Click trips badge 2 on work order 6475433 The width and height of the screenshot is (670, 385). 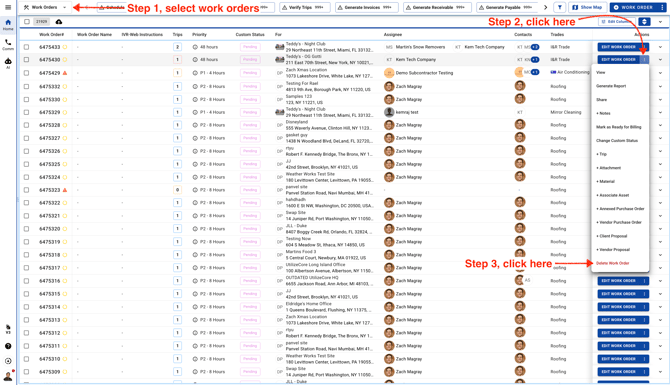tap(177, 47)
